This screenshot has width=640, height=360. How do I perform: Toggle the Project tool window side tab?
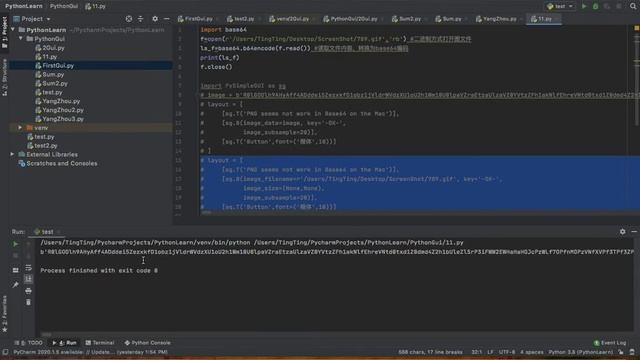pos(4,32)
